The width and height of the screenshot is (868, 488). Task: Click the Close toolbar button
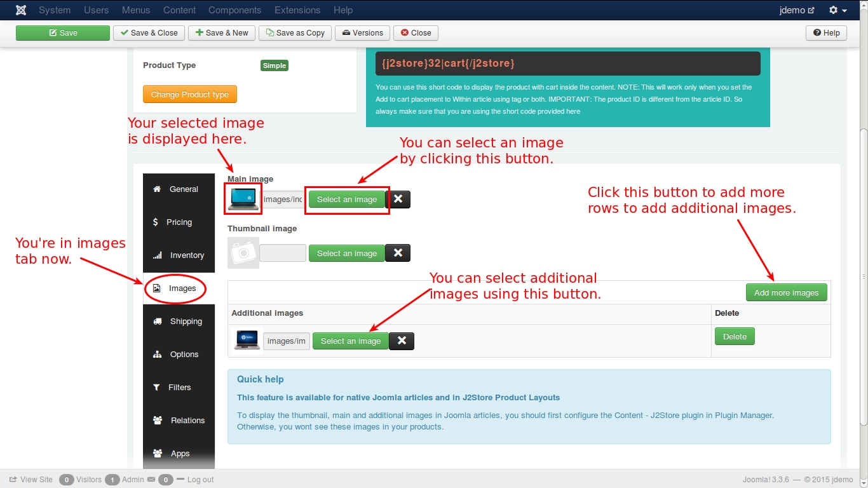coord(416,33)
